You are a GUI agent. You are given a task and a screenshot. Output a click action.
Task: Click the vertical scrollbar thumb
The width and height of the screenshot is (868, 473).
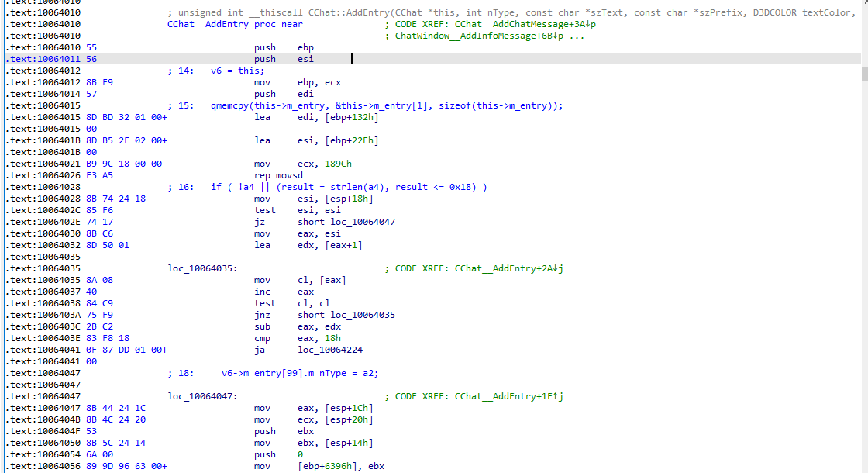coord(864,74)
